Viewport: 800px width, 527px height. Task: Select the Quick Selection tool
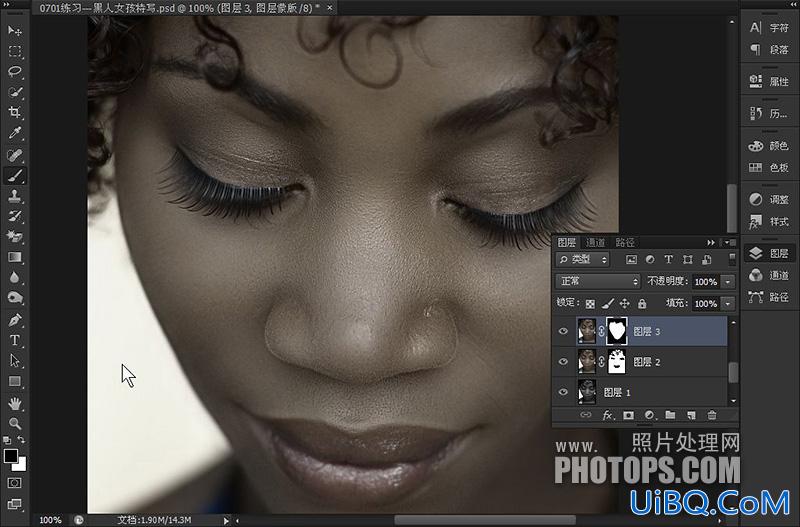coord(15,92)
